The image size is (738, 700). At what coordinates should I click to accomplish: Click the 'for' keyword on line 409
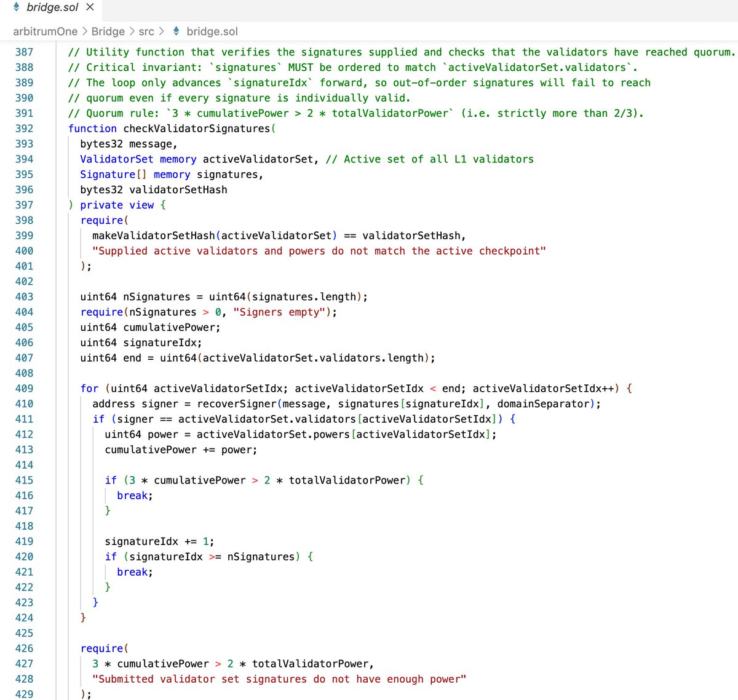89,389
